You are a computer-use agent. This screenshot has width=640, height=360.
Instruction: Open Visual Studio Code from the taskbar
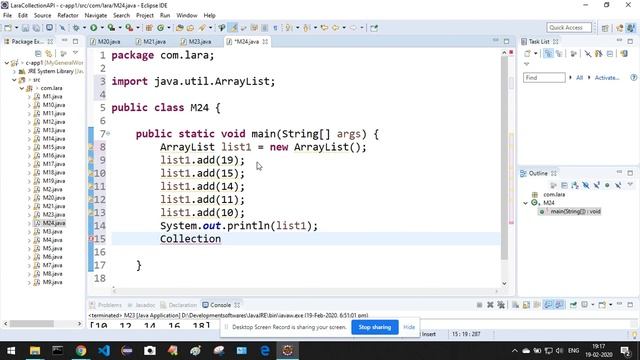click(104, 351)
